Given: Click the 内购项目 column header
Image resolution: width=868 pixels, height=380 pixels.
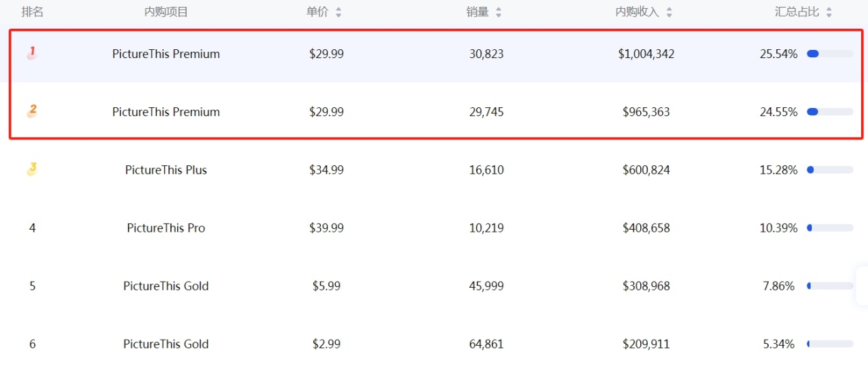Looking at the screenshot, I should (x=166, y=12).
